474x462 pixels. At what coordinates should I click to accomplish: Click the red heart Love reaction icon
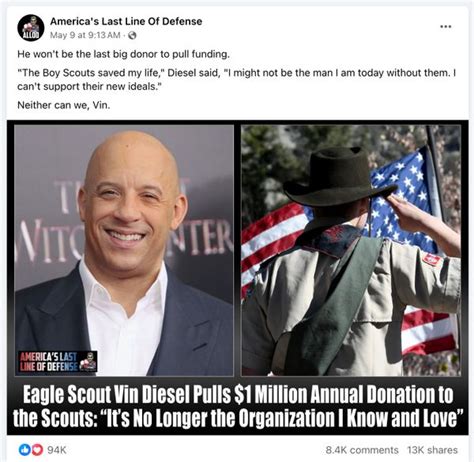tap(37, 450)
